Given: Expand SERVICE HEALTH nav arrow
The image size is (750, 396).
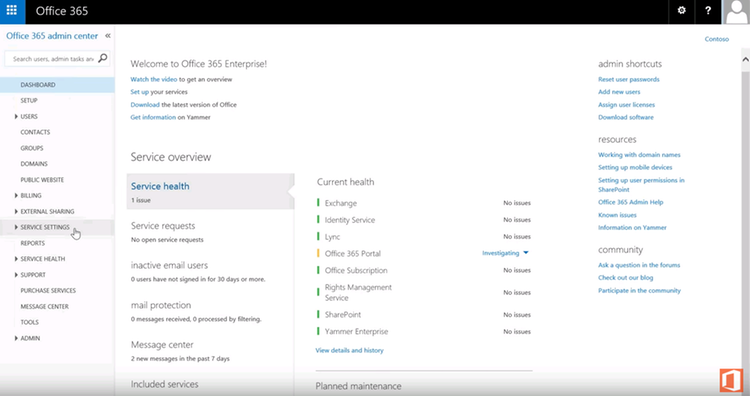Looking at the screenshot, I should pos(16,259).
